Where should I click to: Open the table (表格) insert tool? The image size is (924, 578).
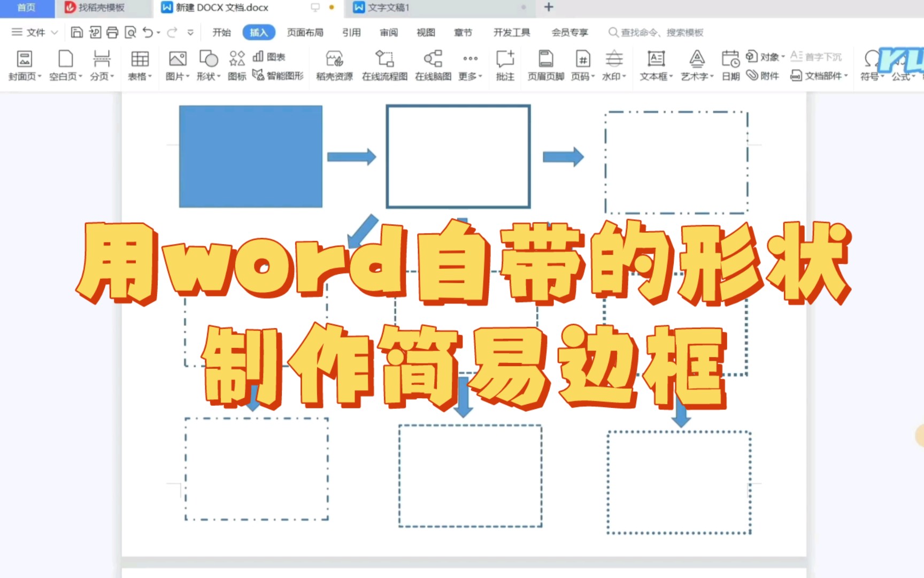pyautogui.click(x=140, y=65)
